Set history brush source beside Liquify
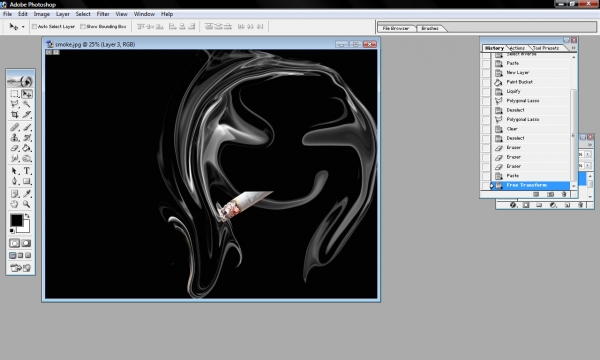Screen dimensions: 600x360 tap(486, 91)
